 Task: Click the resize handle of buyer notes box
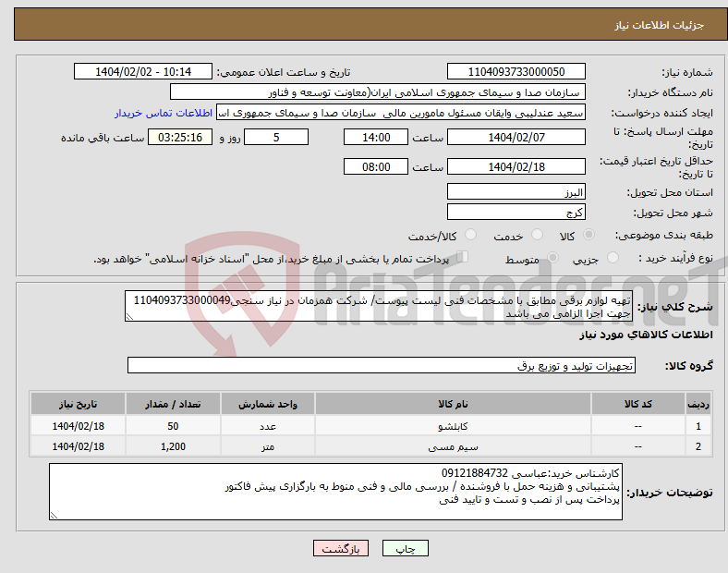[54, 516]
